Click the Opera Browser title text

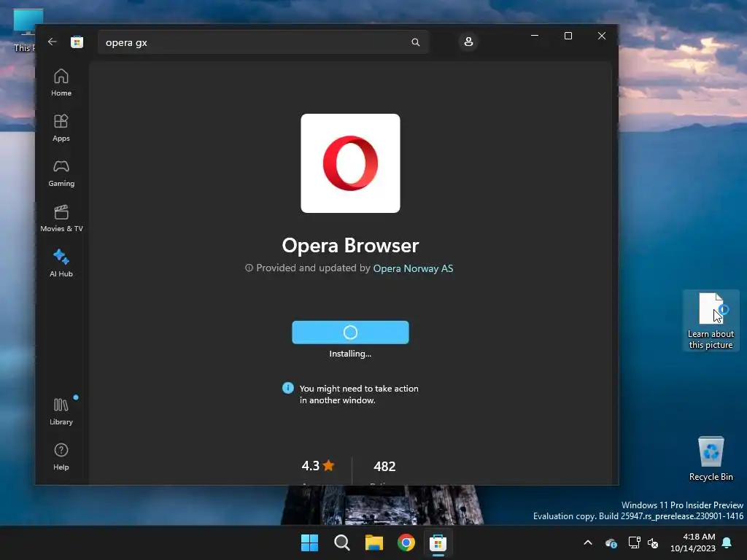[350, 245]
